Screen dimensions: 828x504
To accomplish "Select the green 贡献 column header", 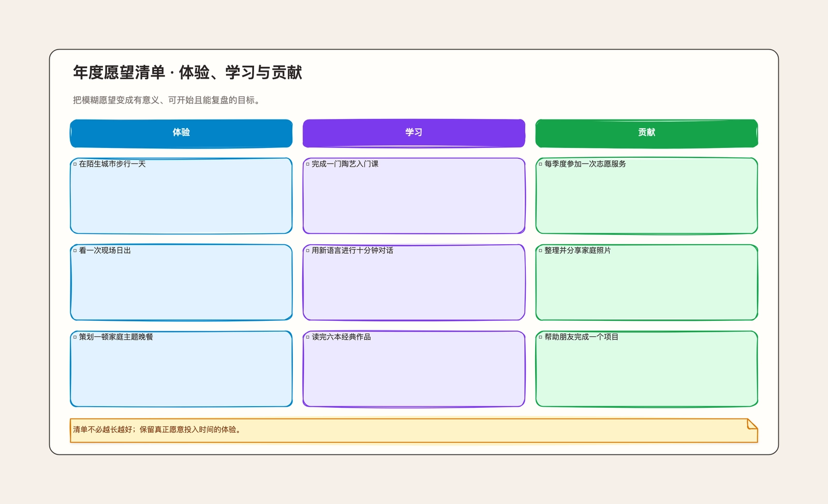I will click(x=647, y=133).
